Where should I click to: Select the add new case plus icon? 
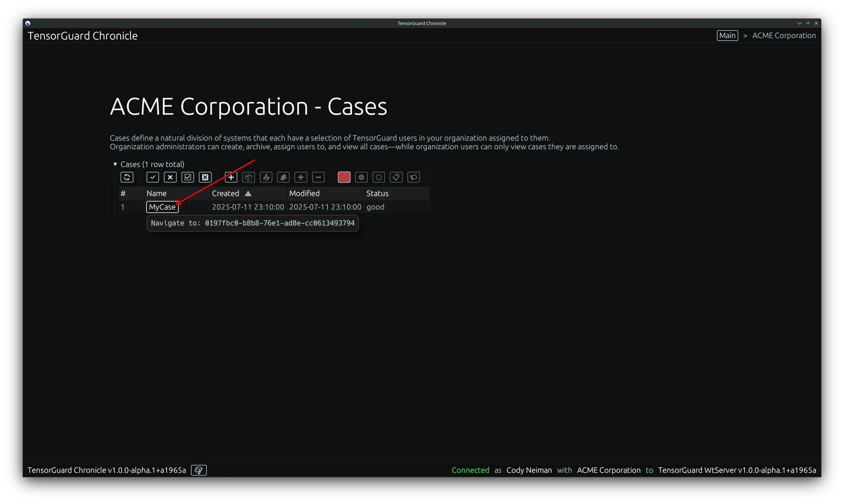click(x=231, y=177)
